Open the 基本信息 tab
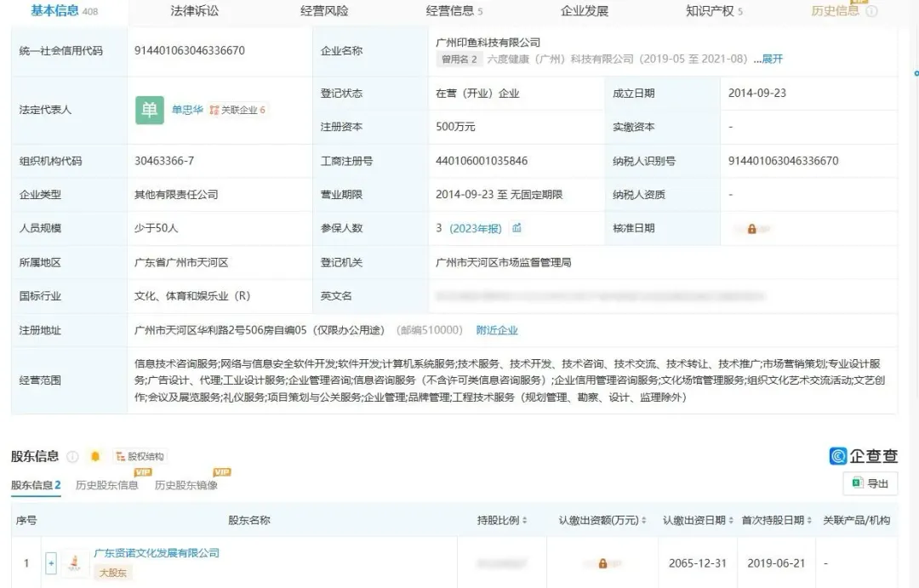This screenshot has width=919, height=588. [x=64, y=10]
